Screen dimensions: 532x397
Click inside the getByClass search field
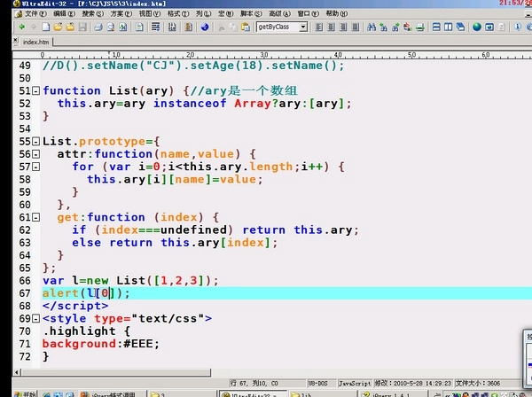[277, 27]
